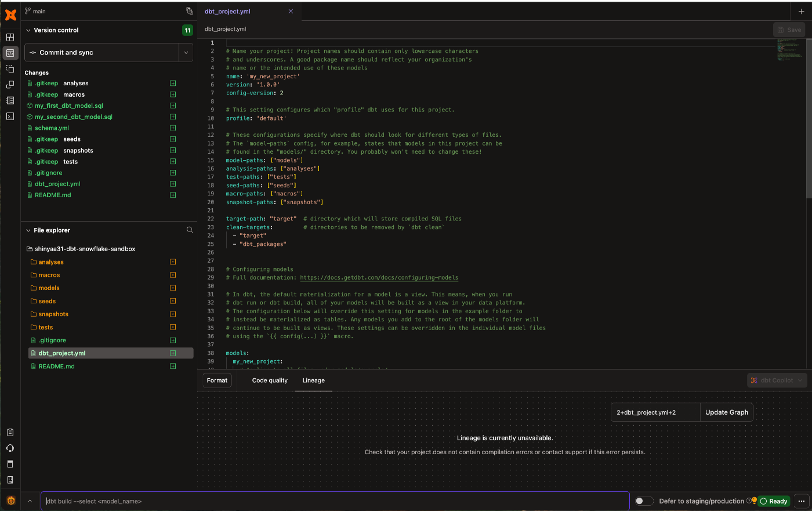Expand the macros folder
The image size is (812, 511).
coord(49,276)
